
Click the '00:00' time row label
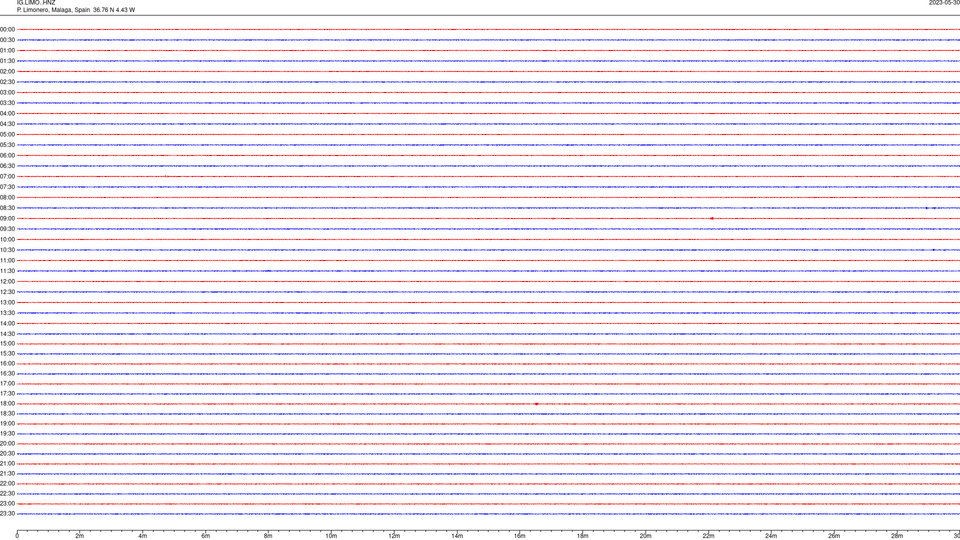pyautogui.click(x=7, y=29)
